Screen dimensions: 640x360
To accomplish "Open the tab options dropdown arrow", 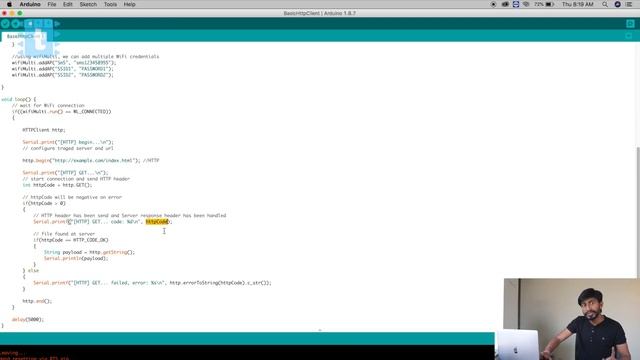I will point(629,36).
